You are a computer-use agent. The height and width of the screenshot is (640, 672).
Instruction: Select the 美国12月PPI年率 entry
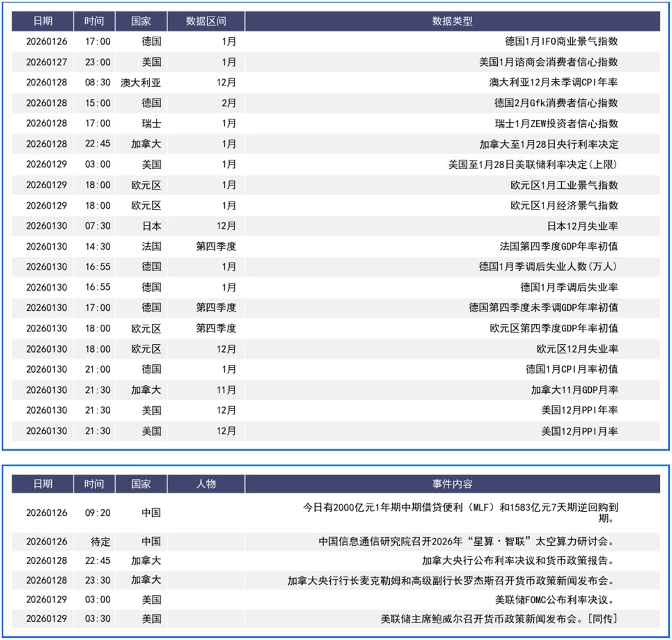579,411
